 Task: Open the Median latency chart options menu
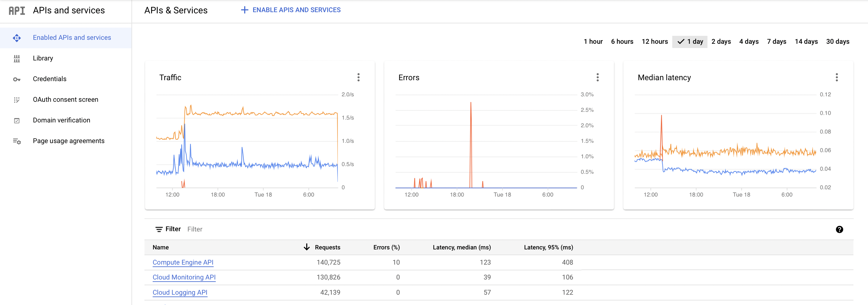[x=837, y=77]
